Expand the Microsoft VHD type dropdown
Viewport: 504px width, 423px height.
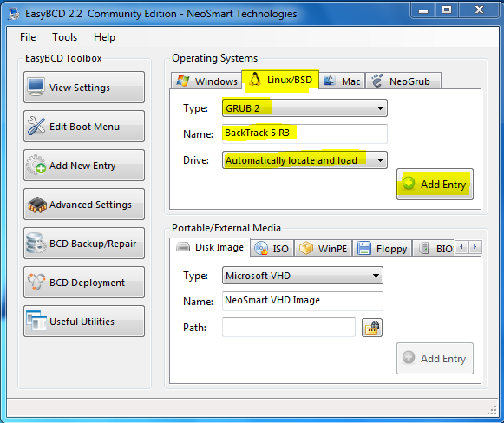(x=303, y=276)
